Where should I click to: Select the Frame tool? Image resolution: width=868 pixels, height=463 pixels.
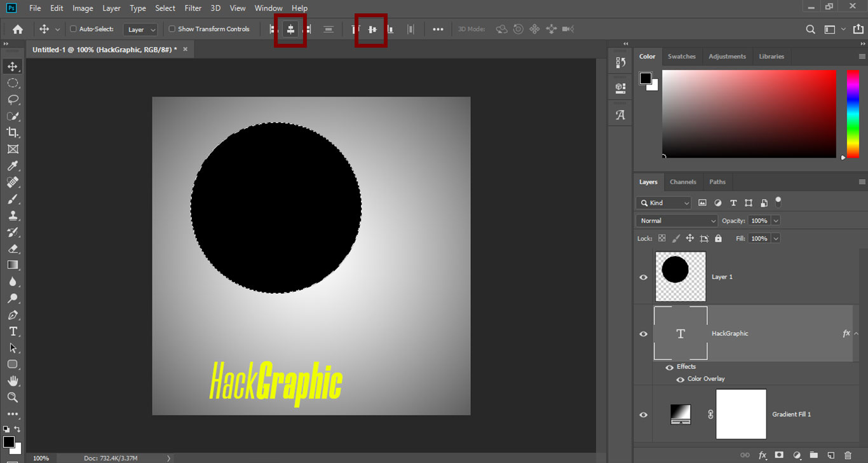[13, 149]
